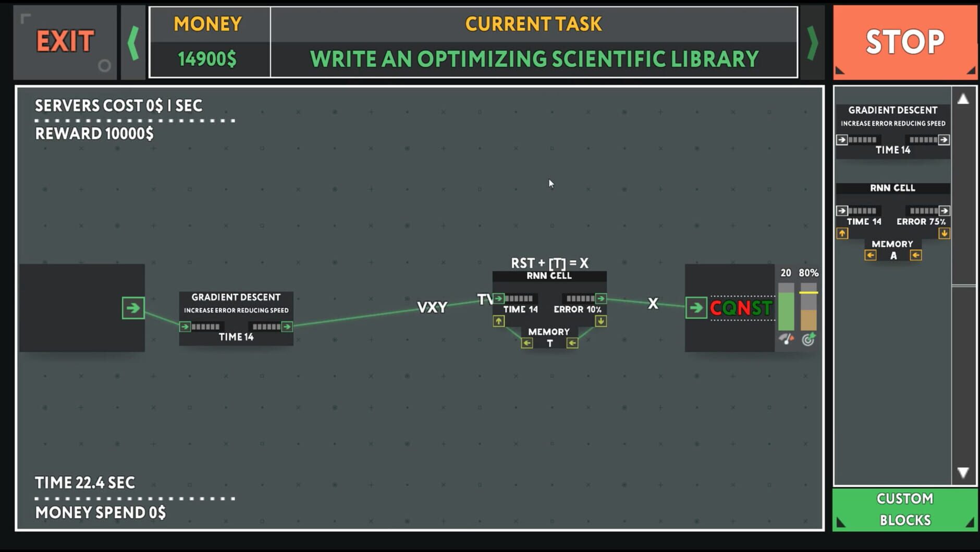Screen dimensions: 980x552
Task: Go to next task with right chevron
Action: [x=812, y=42]
